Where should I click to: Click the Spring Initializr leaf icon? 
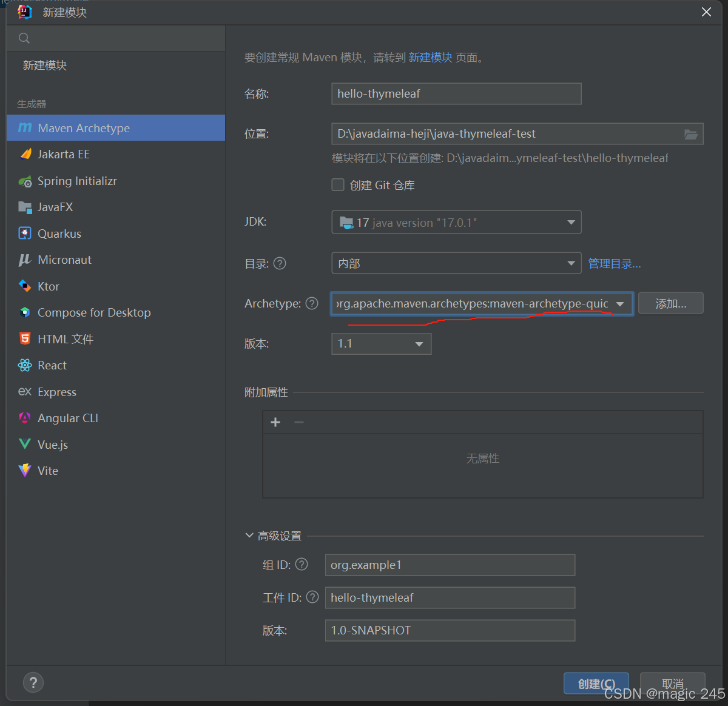point(25,181)
